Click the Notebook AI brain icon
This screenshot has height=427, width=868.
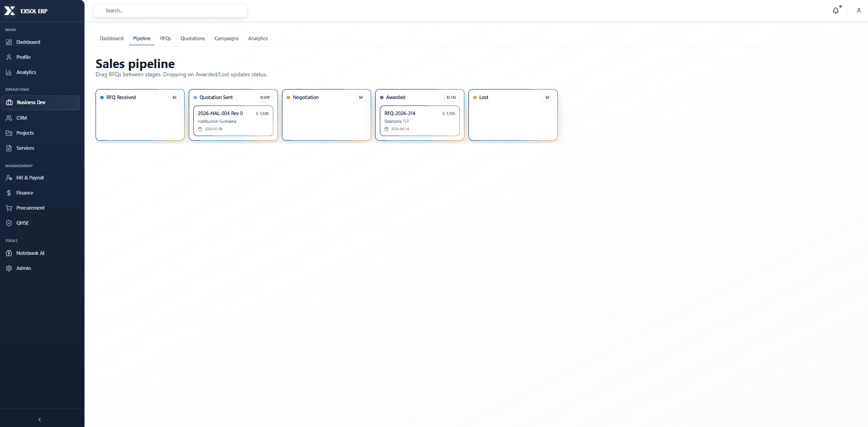[x=9, y=253]
